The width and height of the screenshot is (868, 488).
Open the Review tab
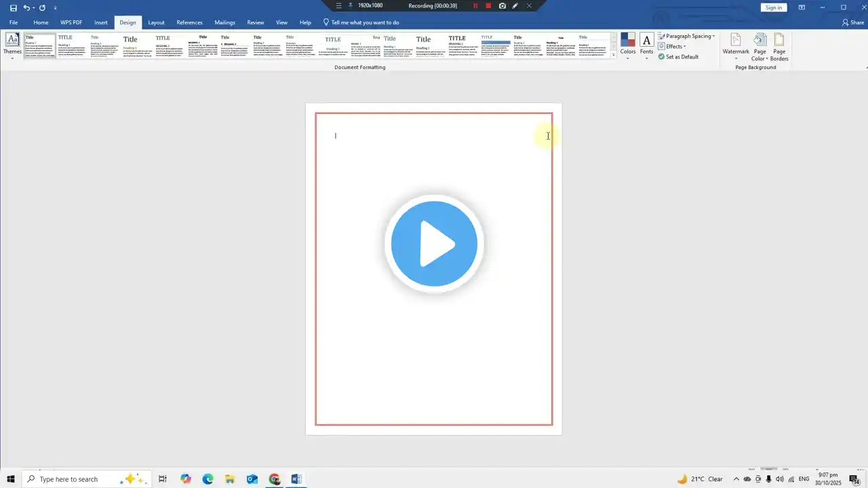(x=256, y=22)
